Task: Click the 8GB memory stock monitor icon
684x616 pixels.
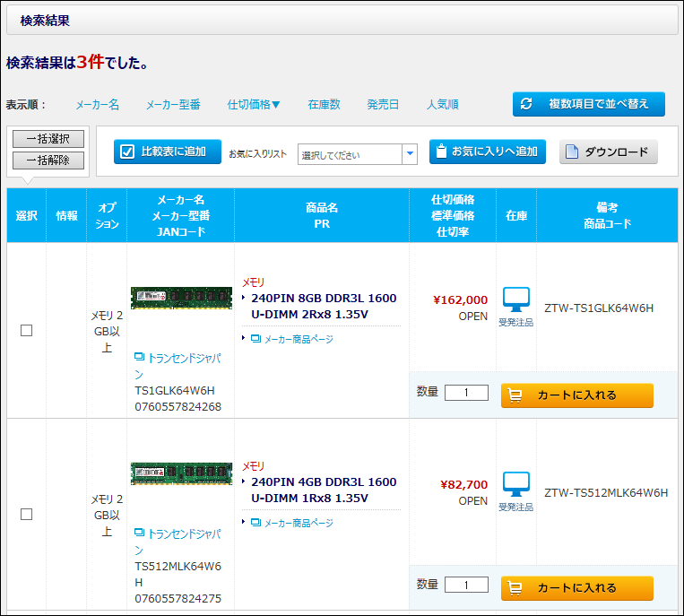Action: point(515,300)
